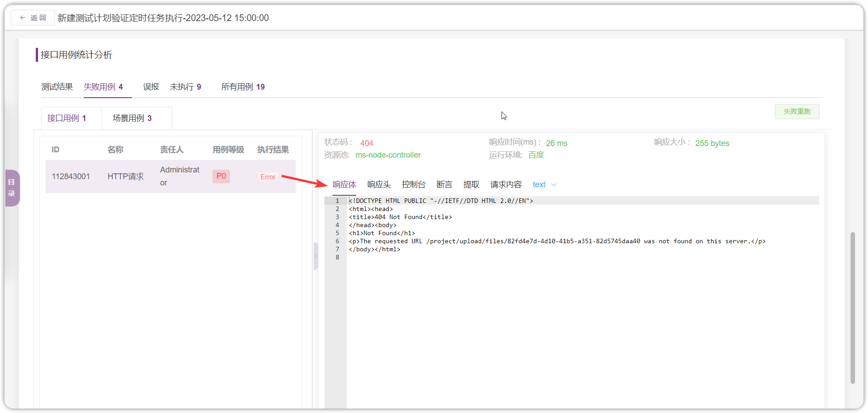Open the 目录 side panel handle
868x413 pixels.
pyautogui.click(x=12, y=188)
